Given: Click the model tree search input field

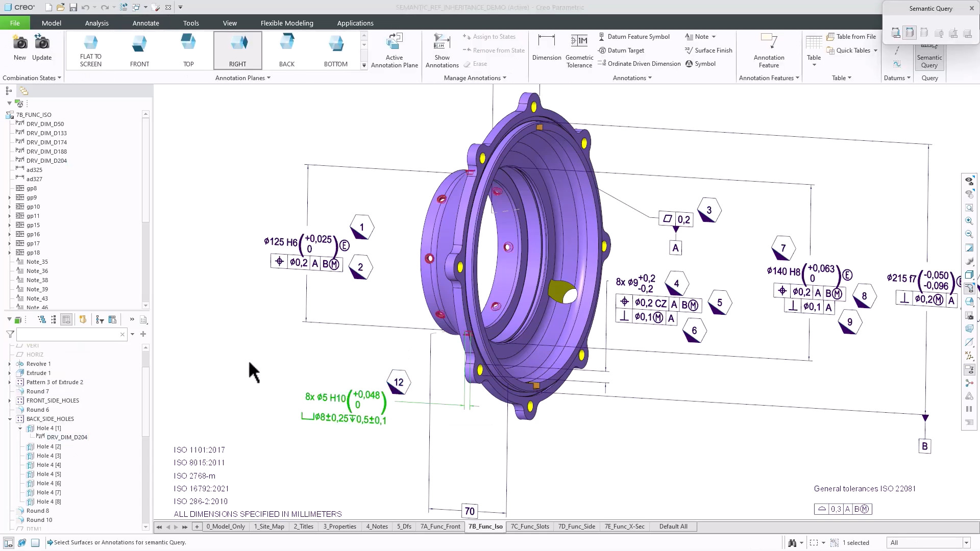Looking at the screenshot, I should 71,335.
